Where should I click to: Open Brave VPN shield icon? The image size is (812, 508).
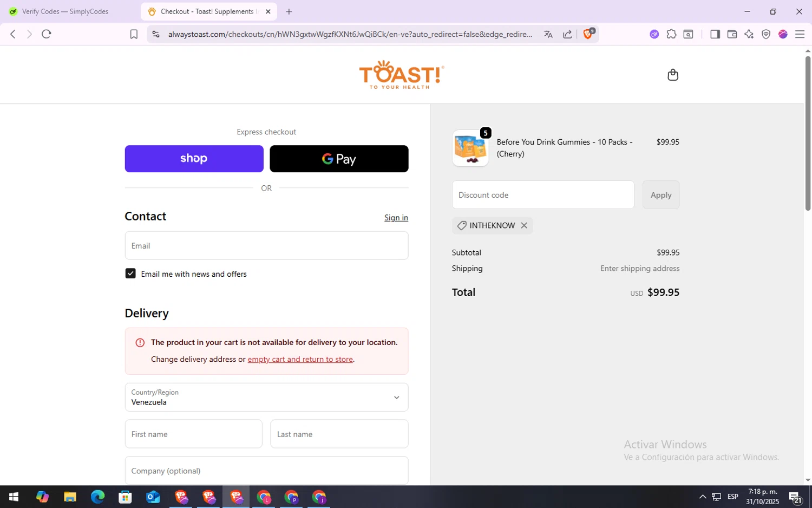pyautogui.click(x=766, y=34)
